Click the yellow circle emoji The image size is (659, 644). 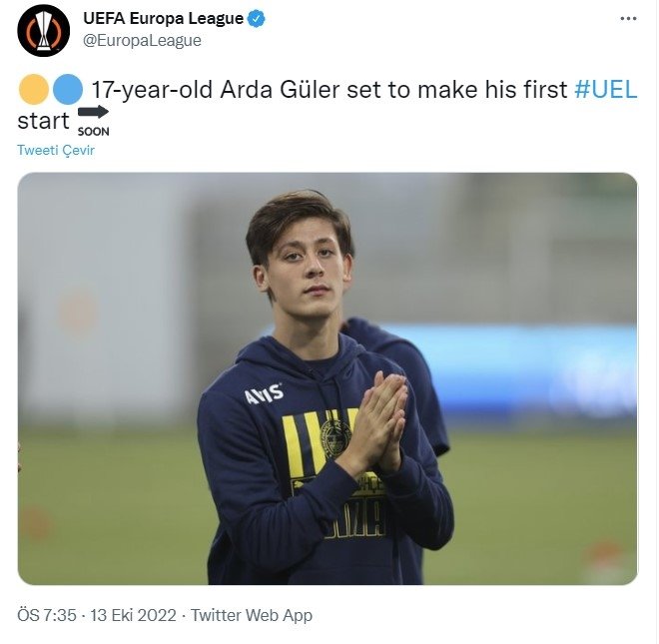point(34,89)
